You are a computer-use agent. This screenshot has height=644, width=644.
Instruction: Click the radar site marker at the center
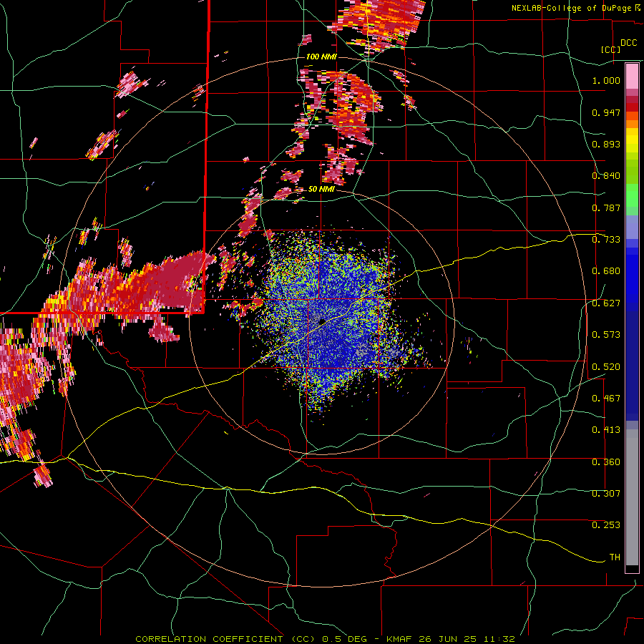tap(322, 321)
